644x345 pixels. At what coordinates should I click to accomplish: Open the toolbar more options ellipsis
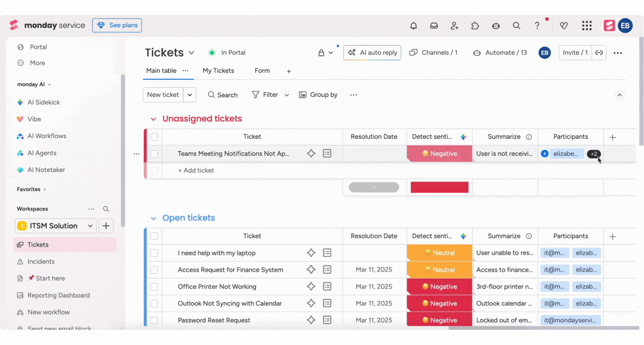coord(353,95)
